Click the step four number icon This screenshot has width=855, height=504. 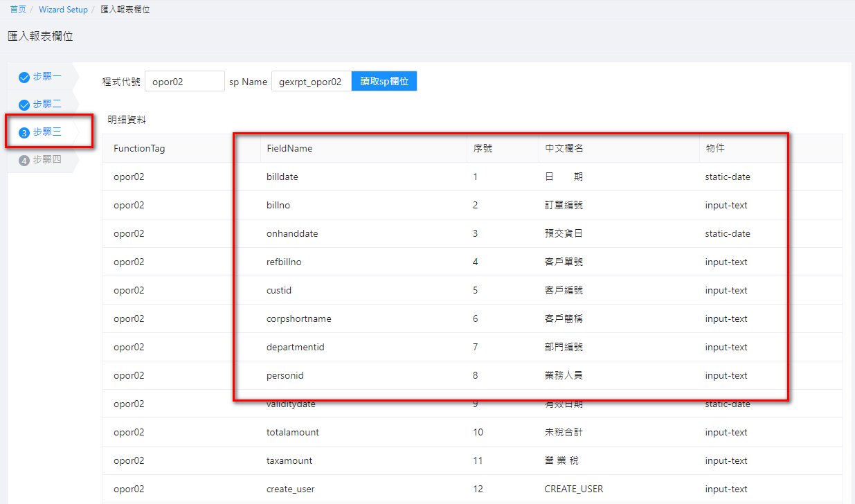pyautogui.click(x=24, y=161)
